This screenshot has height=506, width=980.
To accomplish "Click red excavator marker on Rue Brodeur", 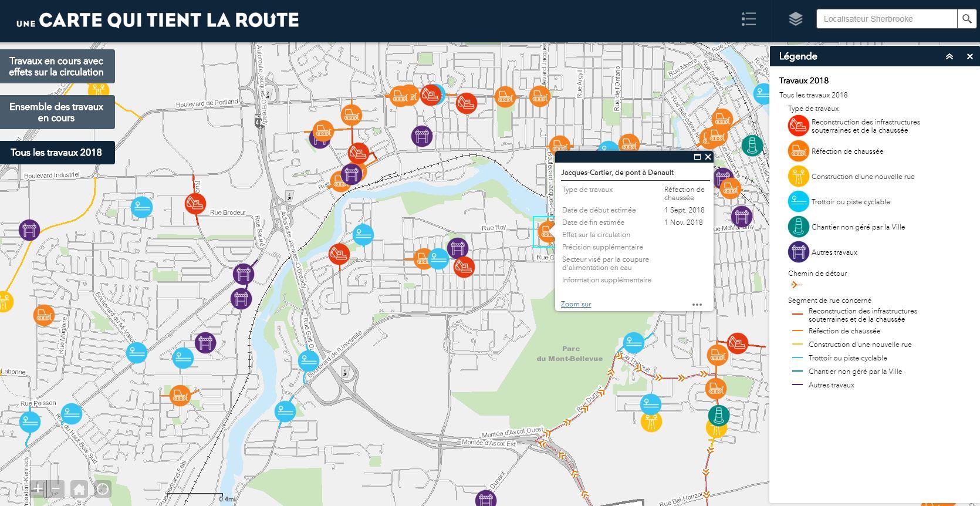I will coord(195,204).
